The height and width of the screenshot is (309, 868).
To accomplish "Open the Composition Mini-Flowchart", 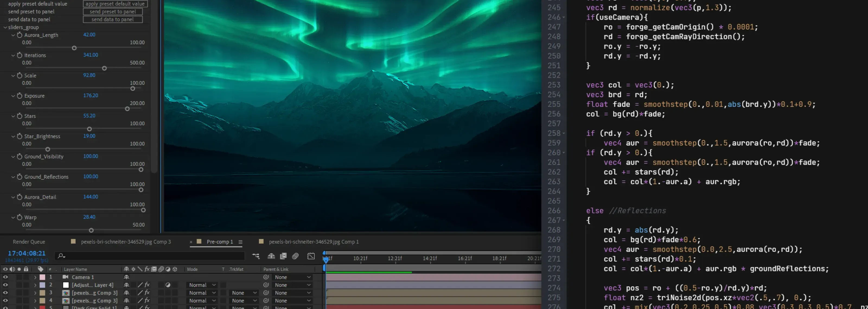I will [x=256, y=256].
